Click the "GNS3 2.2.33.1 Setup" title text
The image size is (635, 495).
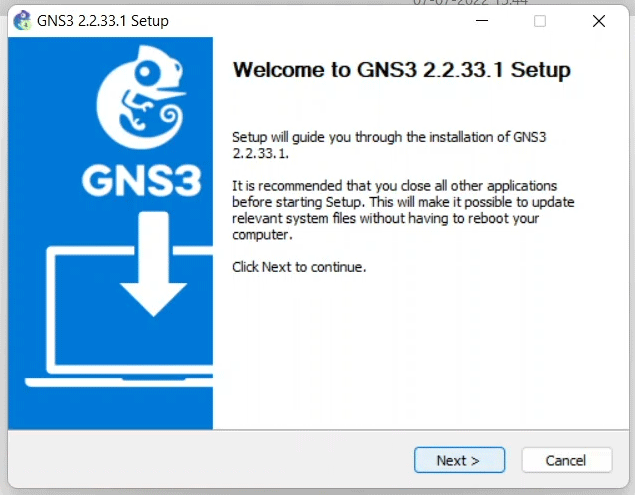103,21
